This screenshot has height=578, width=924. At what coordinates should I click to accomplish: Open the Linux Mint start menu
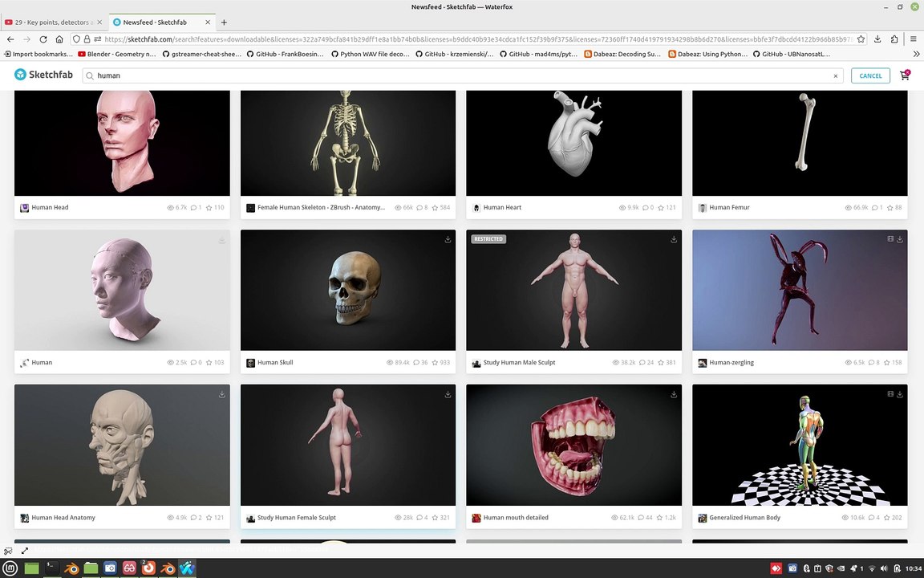[10, 568]
